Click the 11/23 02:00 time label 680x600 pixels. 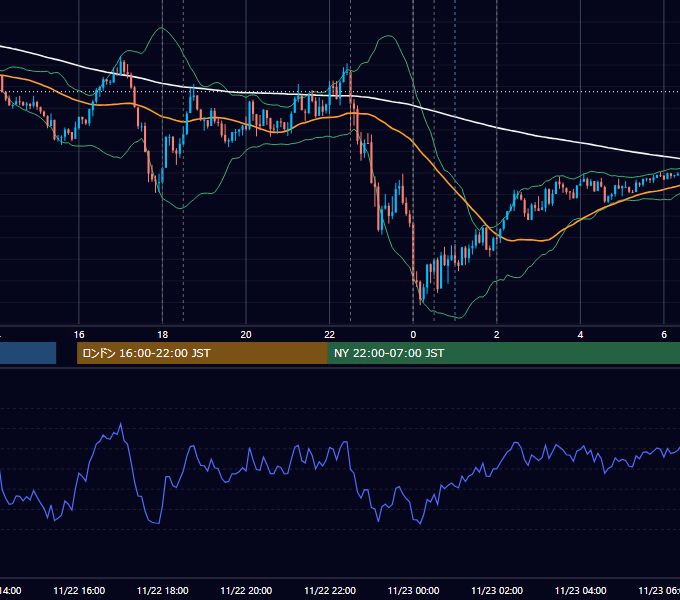(497, 590)
